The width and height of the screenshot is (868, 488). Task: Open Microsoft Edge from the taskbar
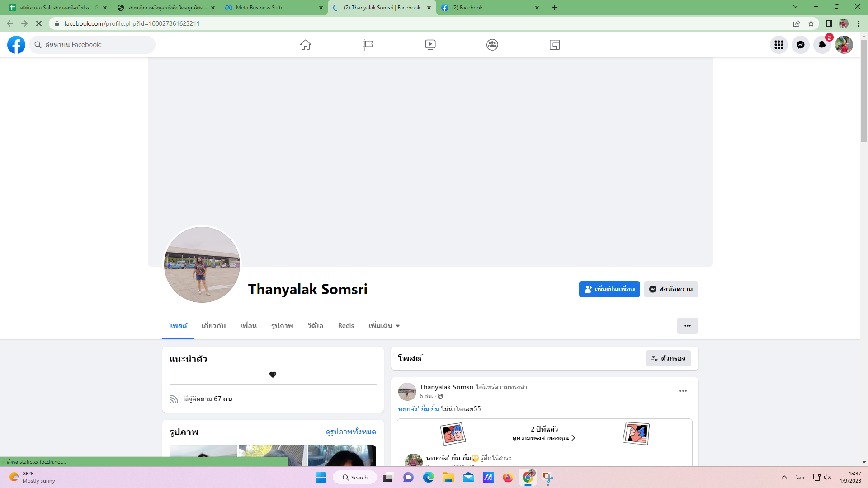pos(428,478)
